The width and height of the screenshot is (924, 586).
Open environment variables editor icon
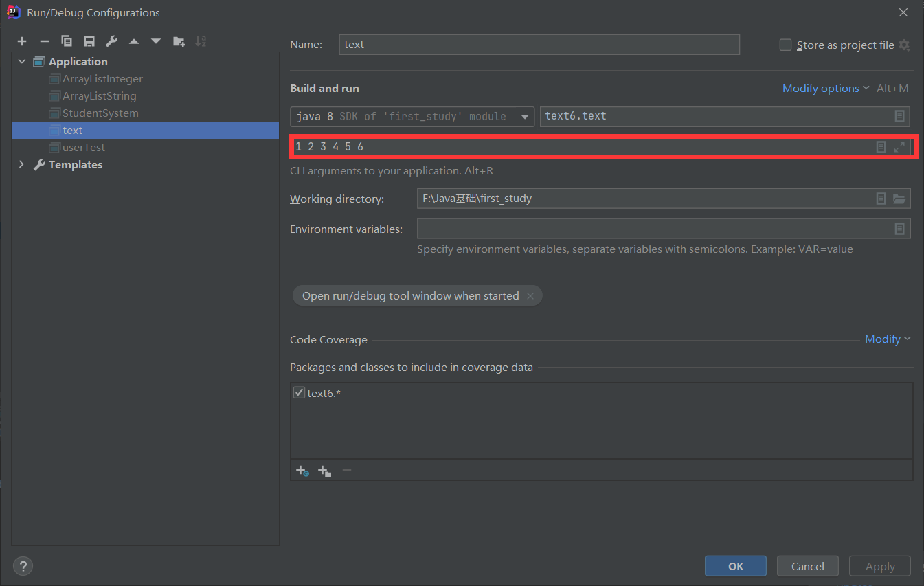pyautogui.click(x=899, y=229)
